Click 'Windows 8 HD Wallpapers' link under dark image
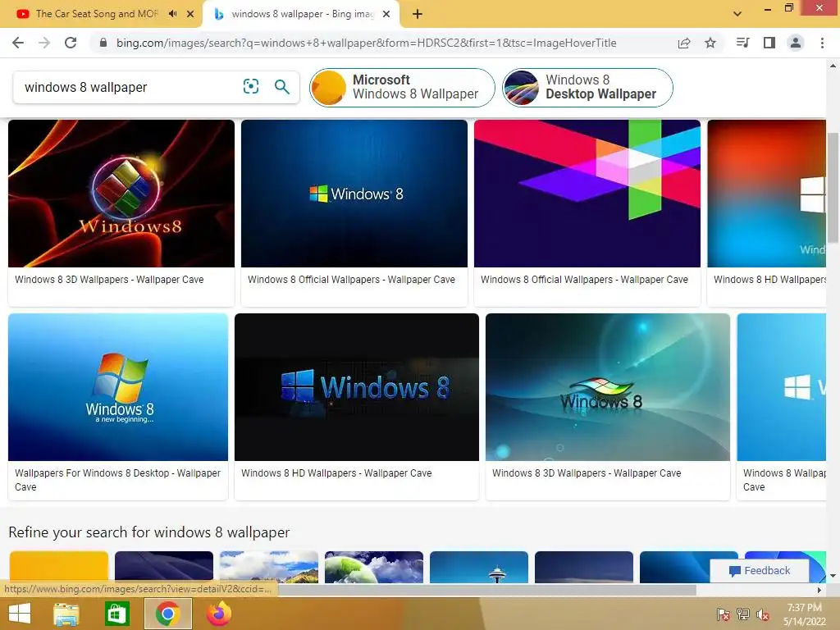This screenshot has height=630, width=840. (336, 473)
